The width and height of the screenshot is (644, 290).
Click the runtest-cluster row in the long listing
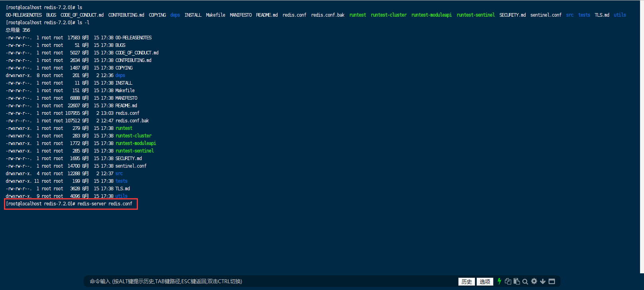click(x=79, y=136)
